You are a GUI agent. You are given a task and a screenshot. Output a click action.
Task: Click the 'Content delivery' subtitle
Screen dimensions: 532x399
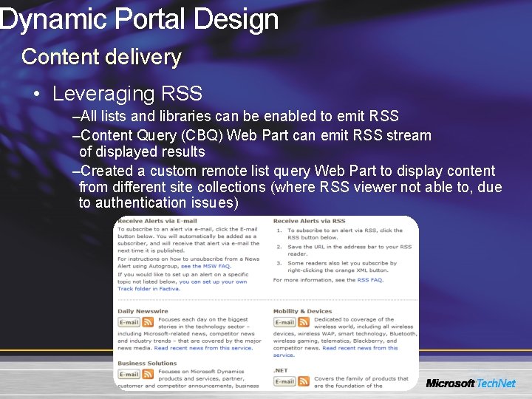tap(101, 57)
